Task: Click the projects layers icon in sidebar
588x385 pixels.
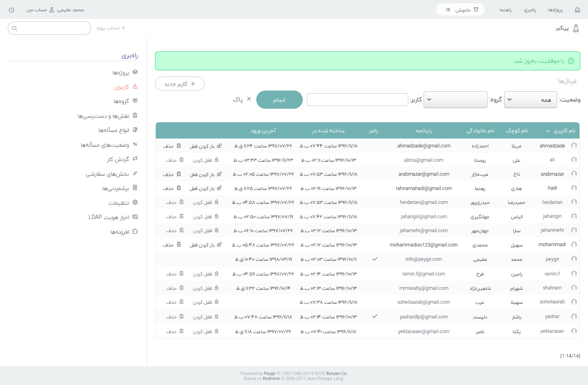Action: [x=135, y=72]
